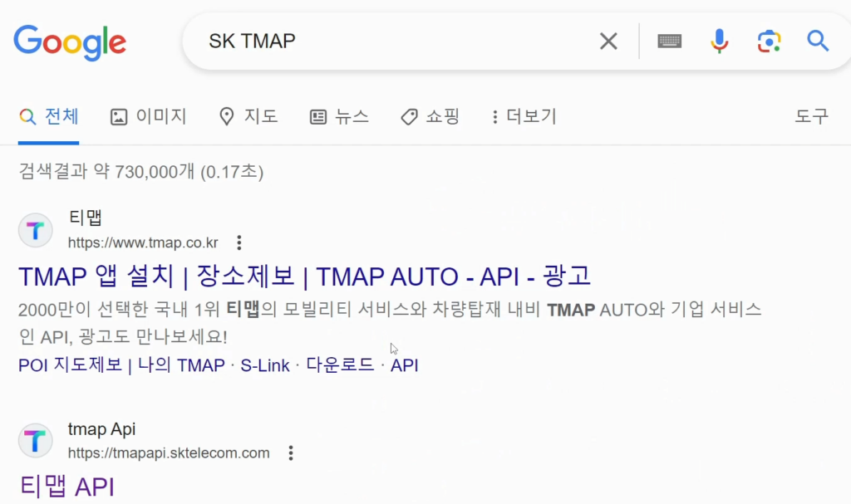
Task: Open the 티맵 API result link
Action: [66, 488]
